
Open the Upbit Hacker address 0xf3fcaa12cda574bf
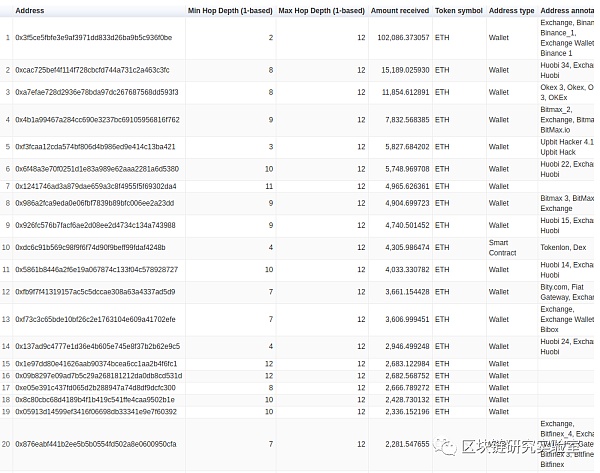(x=95, y=147)
